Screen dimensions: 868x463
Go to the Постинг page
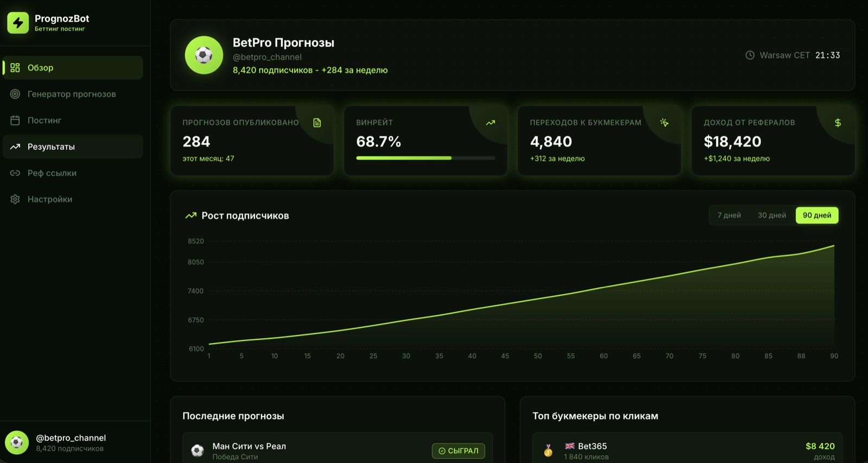[73, 120]
